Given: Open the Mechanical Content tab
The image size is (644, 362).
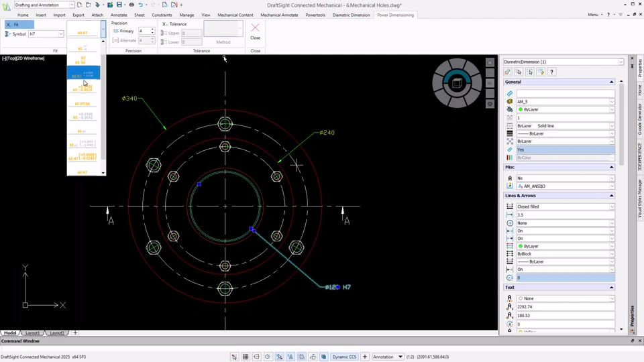Looking at the screenshot, I should pos(235,15).
